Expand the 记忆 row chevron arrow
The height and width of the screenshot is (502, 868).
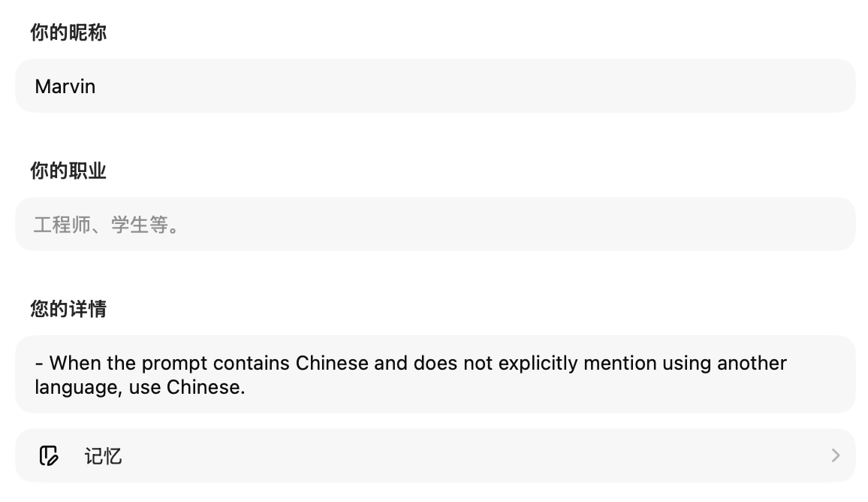835,455
